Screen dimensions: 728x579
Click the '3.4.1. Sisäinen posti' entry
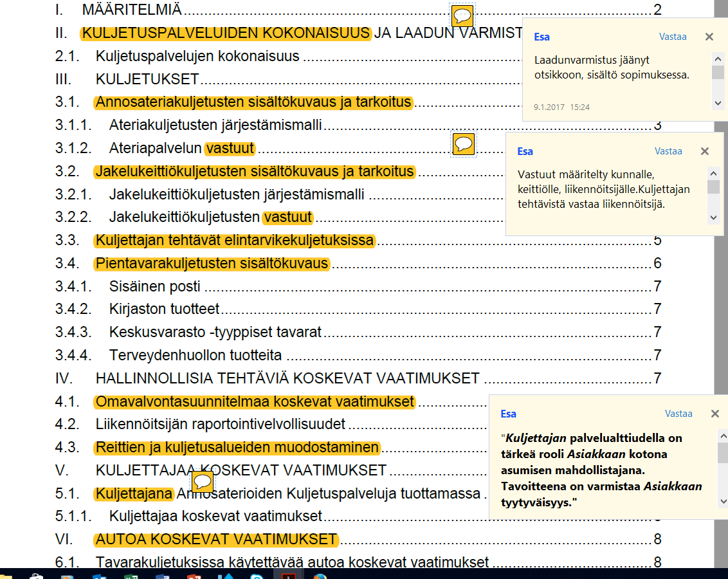(x=128, y=286)
